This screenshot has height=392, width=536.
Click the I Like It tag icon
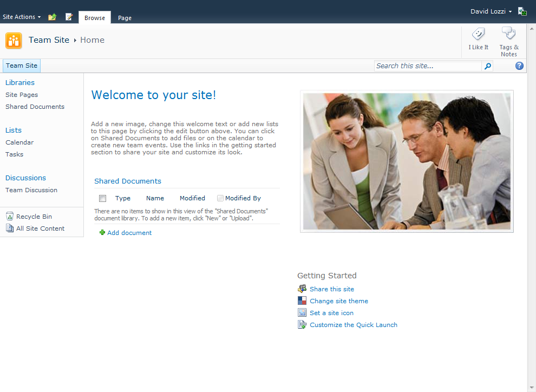(478, 35)
